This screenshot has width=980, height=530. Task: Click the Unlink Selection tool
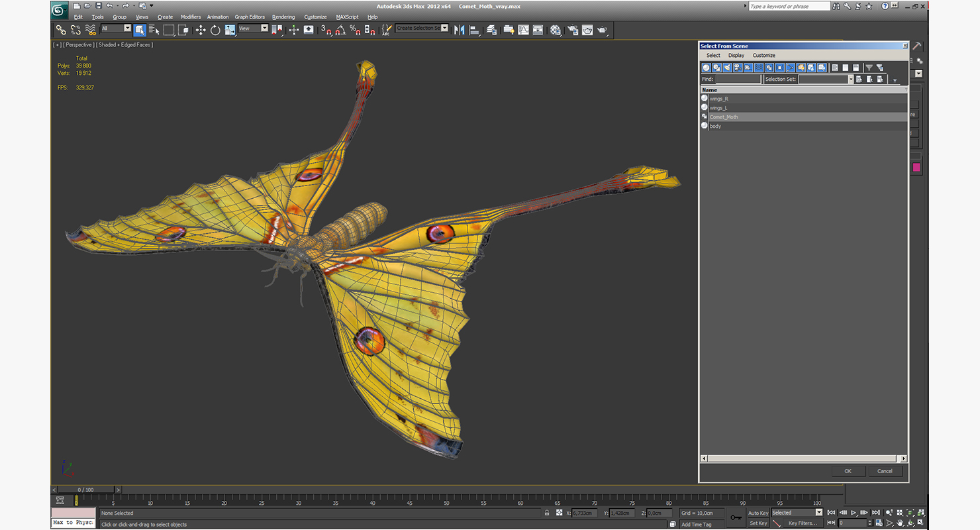75,30
